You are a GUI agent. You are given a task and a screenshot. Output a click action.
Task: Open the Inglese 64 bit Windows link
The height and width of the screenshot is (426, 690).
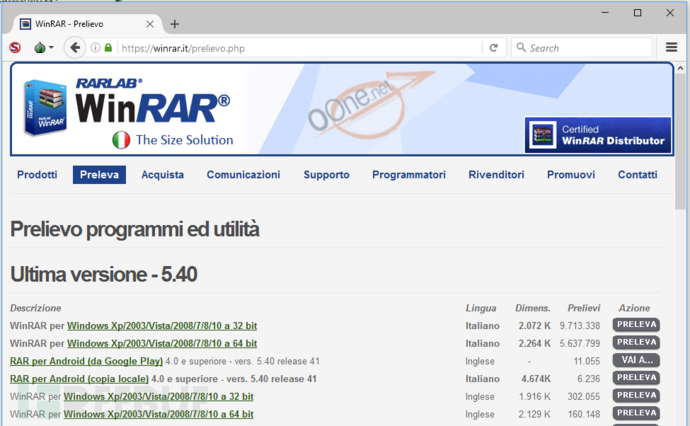point(158,414)
